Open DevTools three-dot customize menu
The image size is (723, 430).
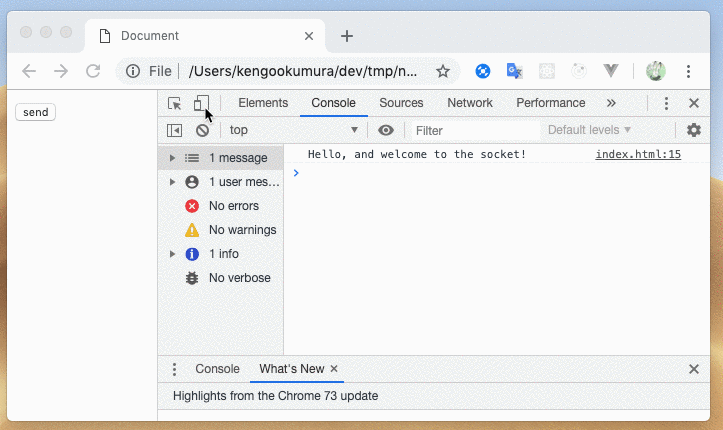666,103
